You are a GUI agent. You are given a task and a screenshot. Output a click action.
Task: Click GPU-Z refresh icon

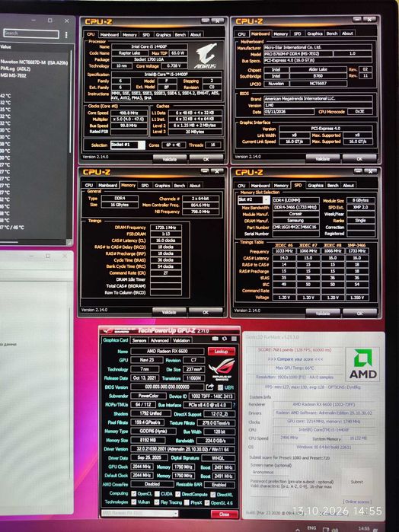225,339
